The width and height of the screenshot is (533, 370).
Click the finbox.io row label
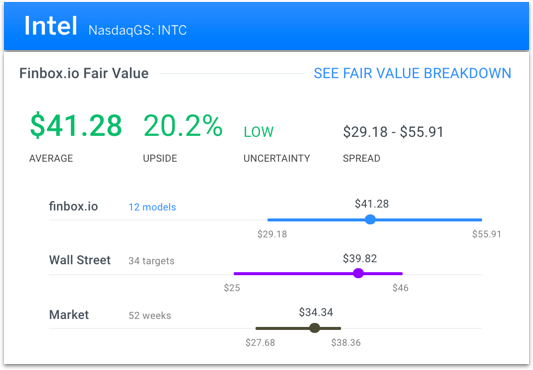[73, 206]
